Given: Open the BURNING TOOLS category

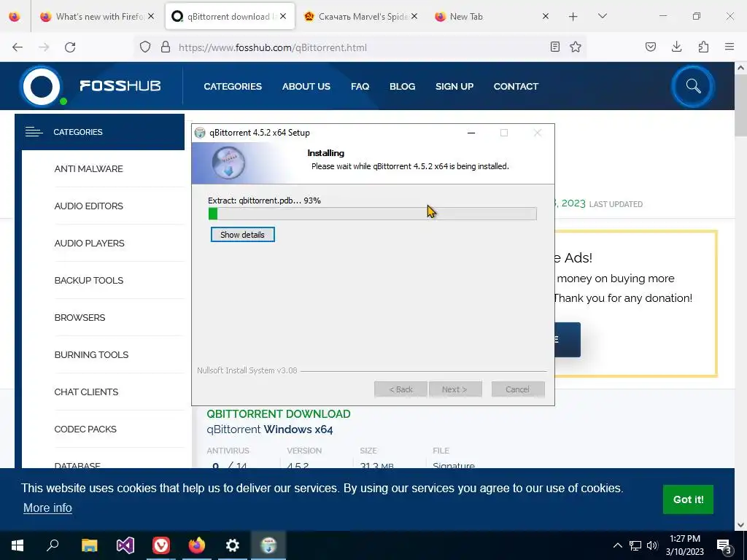Looking at the screenshot, I should (x=91, y=355).
